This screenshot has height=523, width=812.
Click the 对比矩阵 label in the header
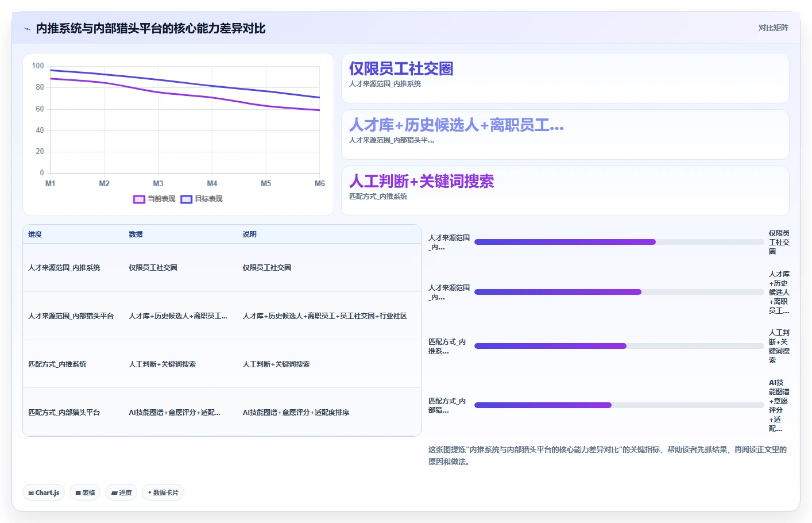[x=773, y=28]
